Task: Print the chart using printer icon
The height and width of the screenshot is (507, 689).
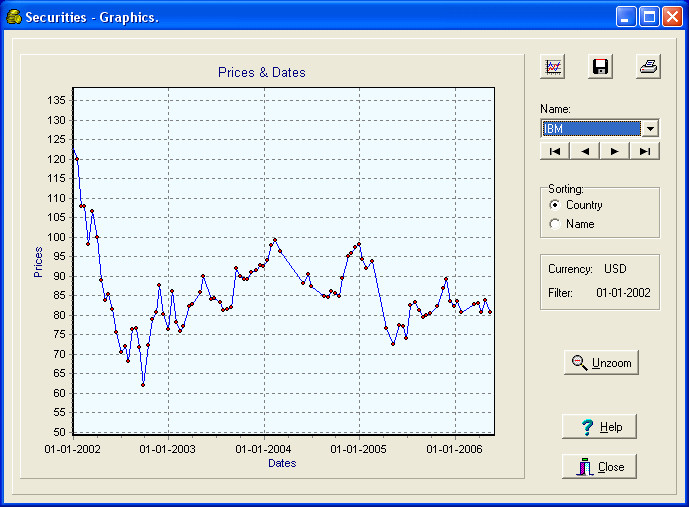Action: tap(648, 67)
